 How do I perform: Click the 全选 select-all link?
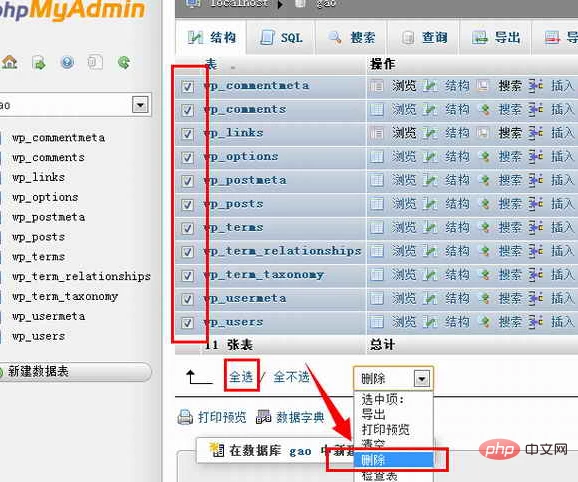[x=241, y=377]
